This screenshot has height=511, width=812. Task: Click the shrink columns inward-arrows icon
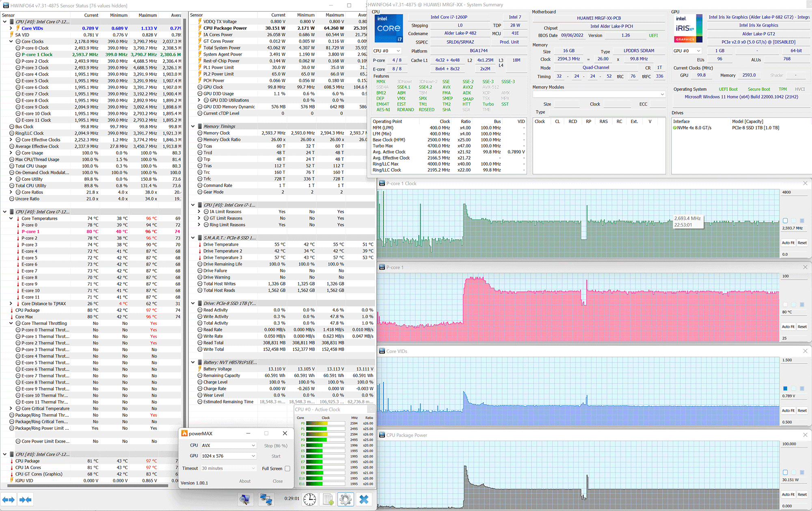[26, 500]
